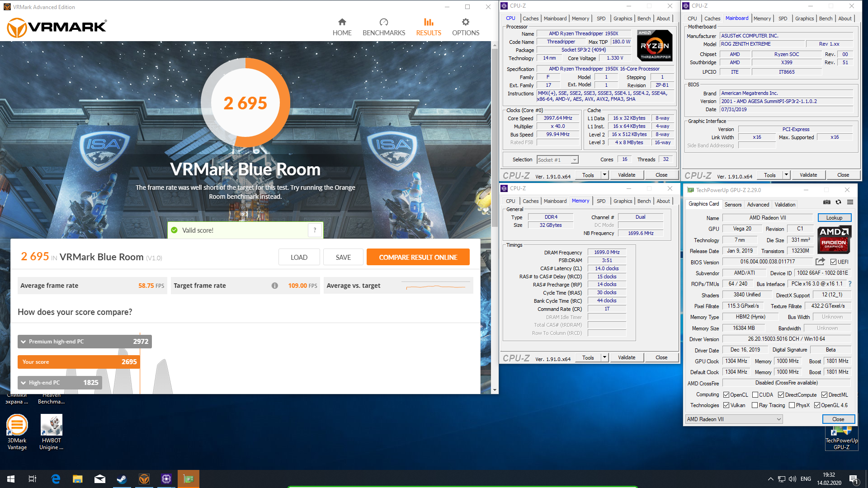The height and width of the screenshot is (488, 868).
Task: Switch to CPU-Z in the taskbar
Action: click(x=166, y=479)
